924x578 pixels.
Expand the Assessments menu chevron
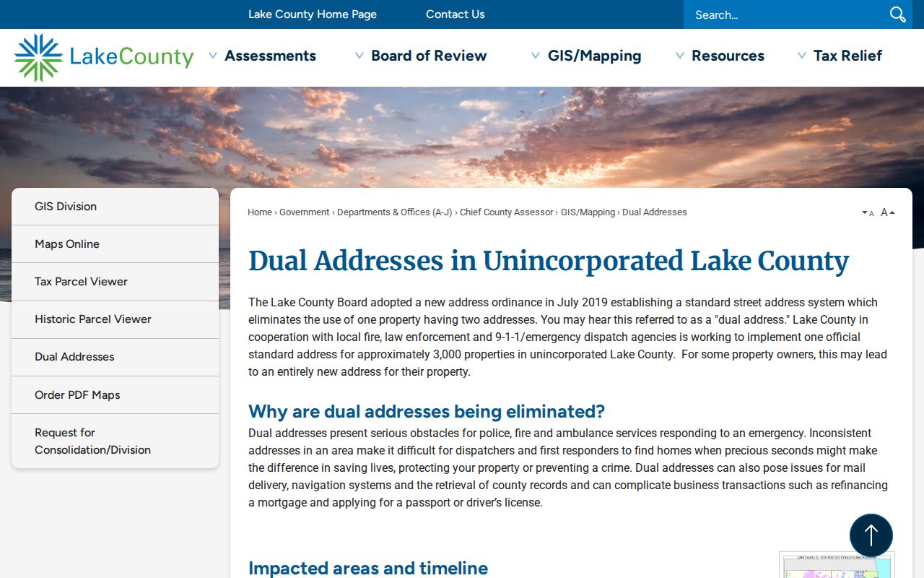point(213,56)
